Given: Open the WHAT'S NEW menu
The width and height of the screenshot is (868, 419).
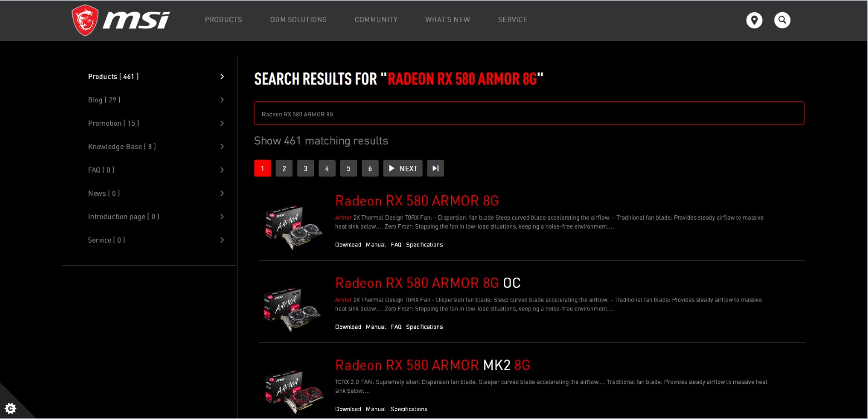Looking at the screenshot, I should coord(448,19).
